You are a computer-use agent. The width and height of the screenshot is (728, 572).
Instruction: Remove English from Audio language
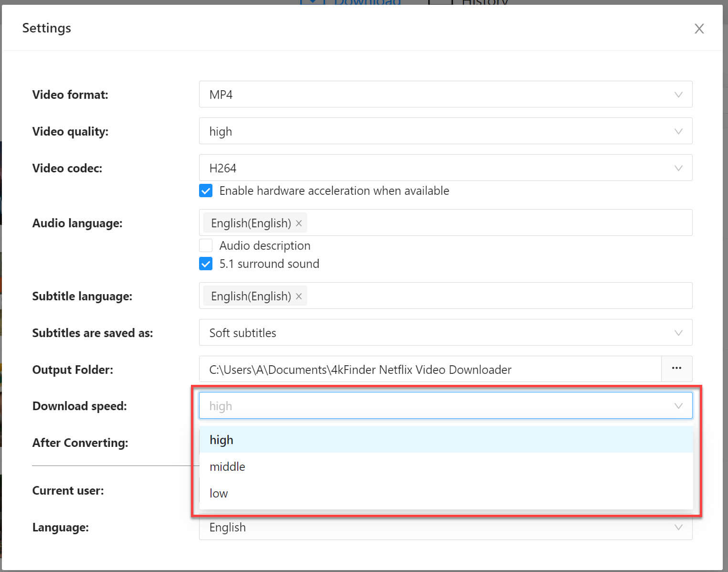[299, 223]
